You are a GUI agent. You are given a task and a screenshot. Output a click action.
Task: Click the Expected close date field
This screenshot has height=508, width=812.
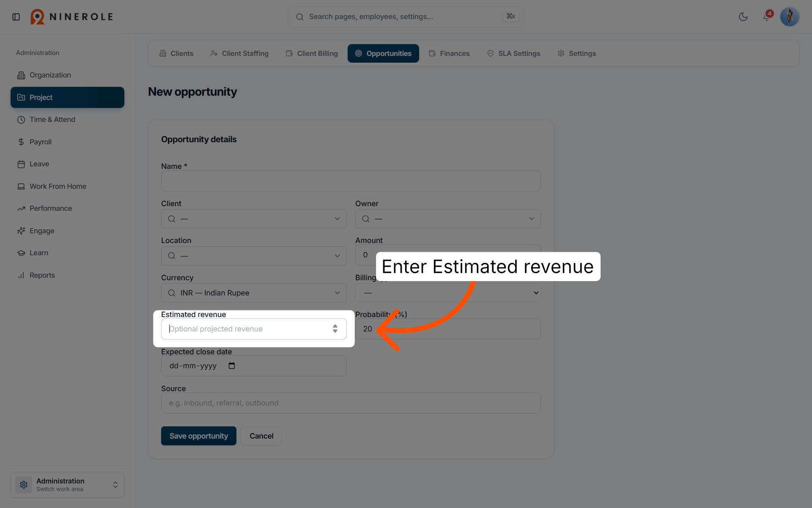254,366
